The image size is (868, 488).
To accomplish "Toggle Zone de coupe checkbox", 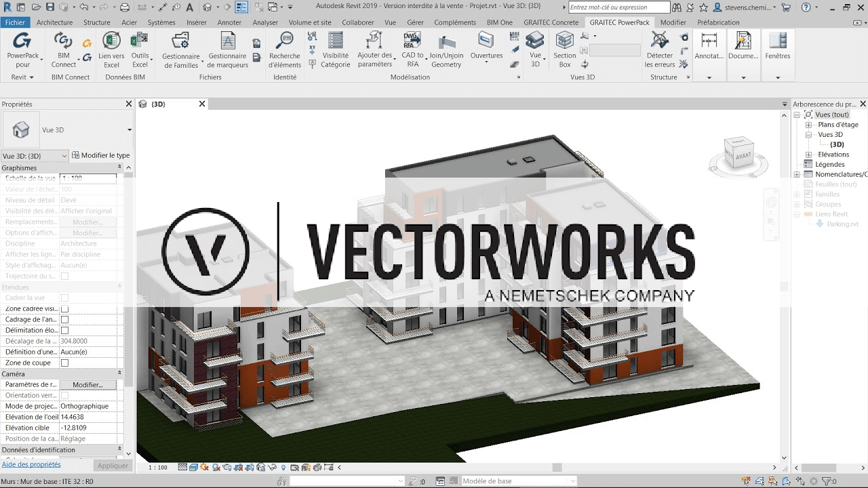I will pyautogui.click(x=65, y=363).
